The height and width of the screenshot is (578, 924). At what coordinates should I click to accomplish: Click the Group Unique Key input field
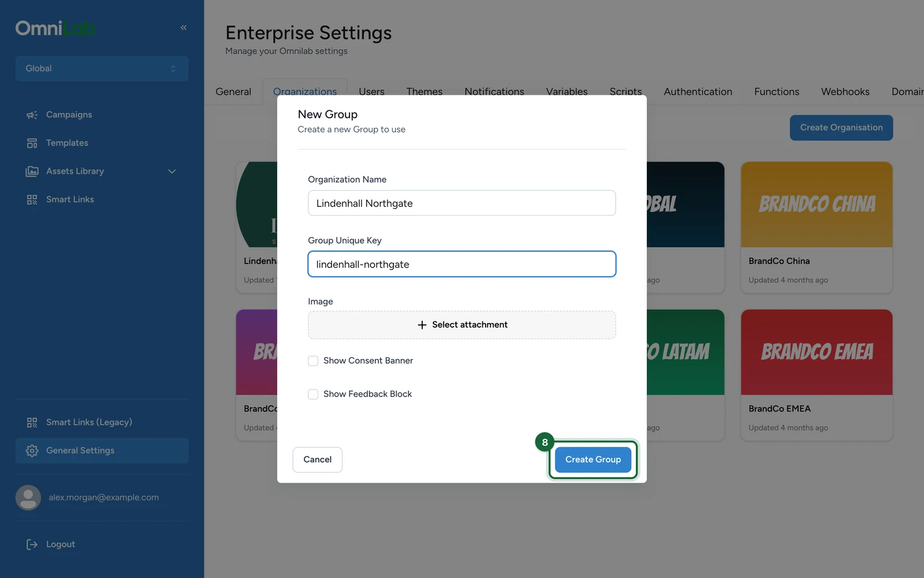pos(462,264)
